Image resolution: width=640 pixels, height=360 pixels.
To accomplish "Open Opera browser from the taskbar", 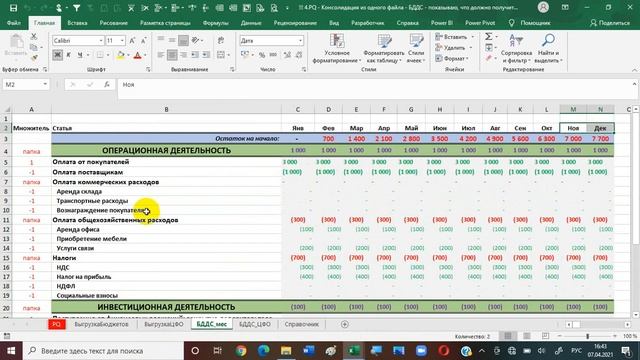I will click(444, 351).
